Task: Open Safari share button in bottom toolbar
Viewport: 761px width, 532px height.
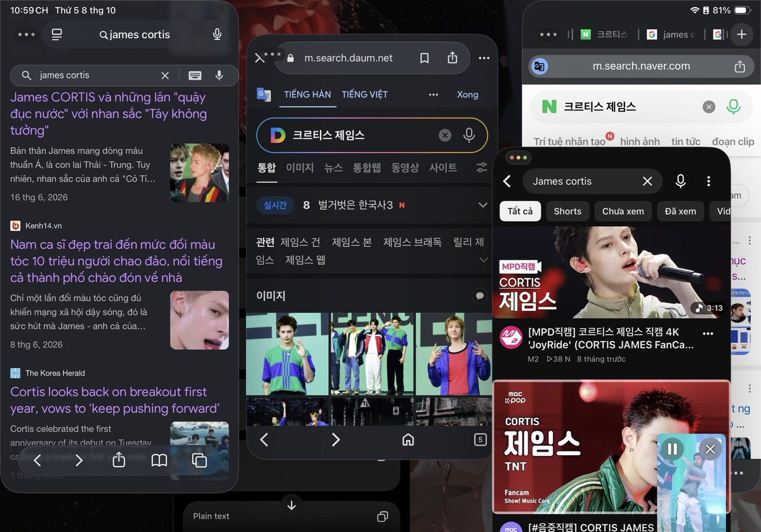Action: click(x=119, y=460)
